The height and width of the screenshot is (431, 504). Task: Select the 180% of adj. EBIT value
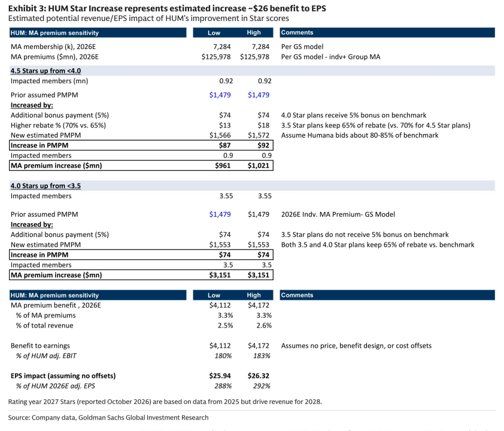click(223, 356)
